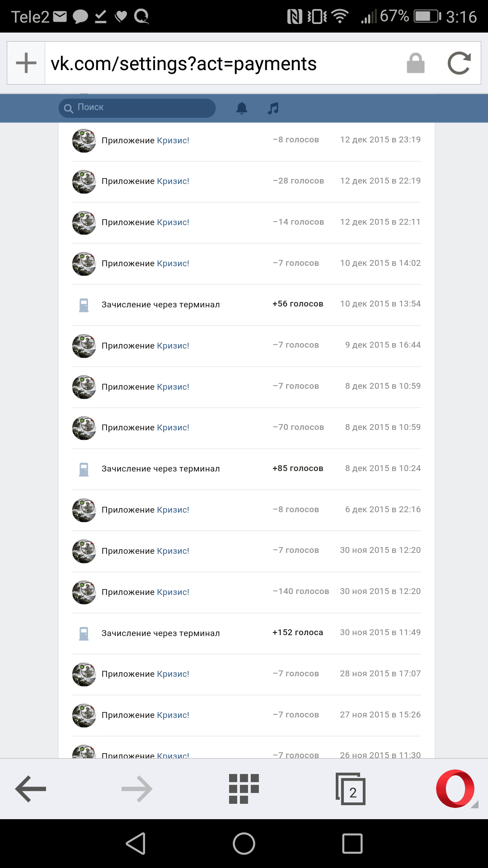Image resolution: width=488 pixels, height=868 pixels.
Task: Select the +56 голосов terminal deposit row
Action: tap(246, 305)
